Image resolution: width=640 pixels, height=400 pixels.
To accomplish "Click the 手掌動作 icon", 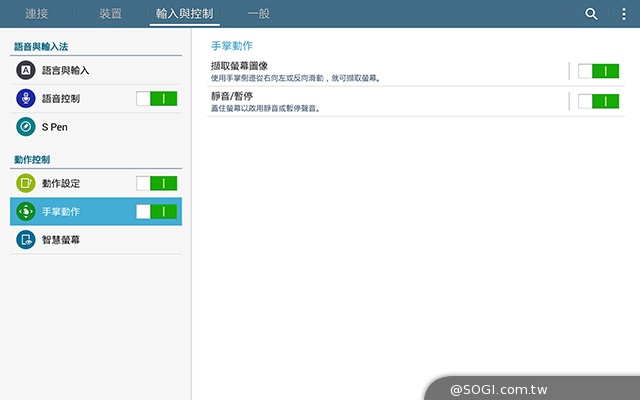I will pos(26,211).
